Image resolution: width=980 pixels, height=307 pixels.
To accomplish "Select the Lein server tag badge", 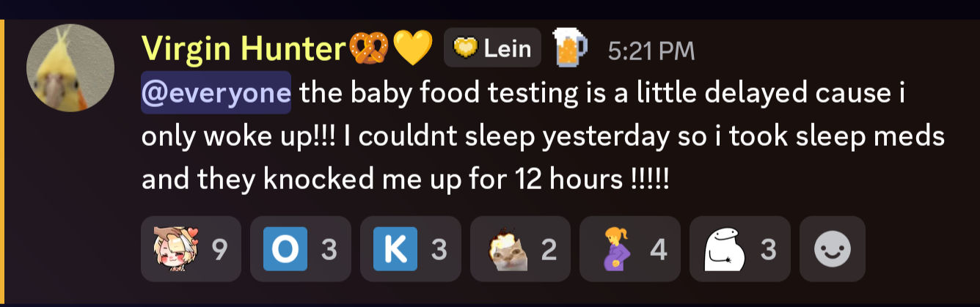I will [492, 48].
